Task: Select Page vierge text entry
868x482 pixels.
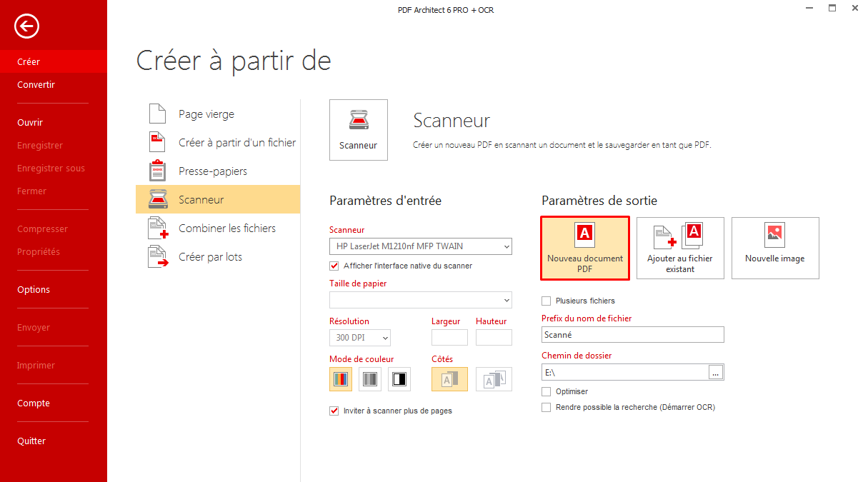Action: click(206, 114)
